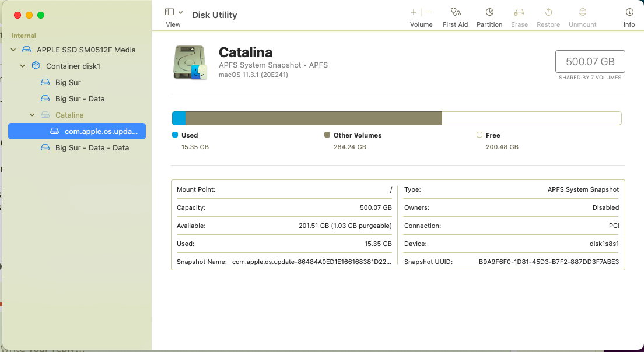The image size is (644, 352).
Task: Click the Internal sidebar section header
Action: [24, 36]
